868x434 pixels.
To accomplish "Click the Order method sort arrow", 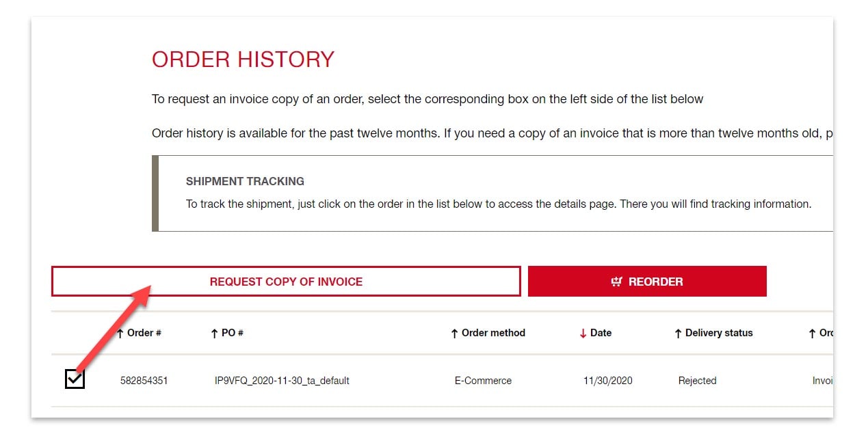I will click(454, 334).
